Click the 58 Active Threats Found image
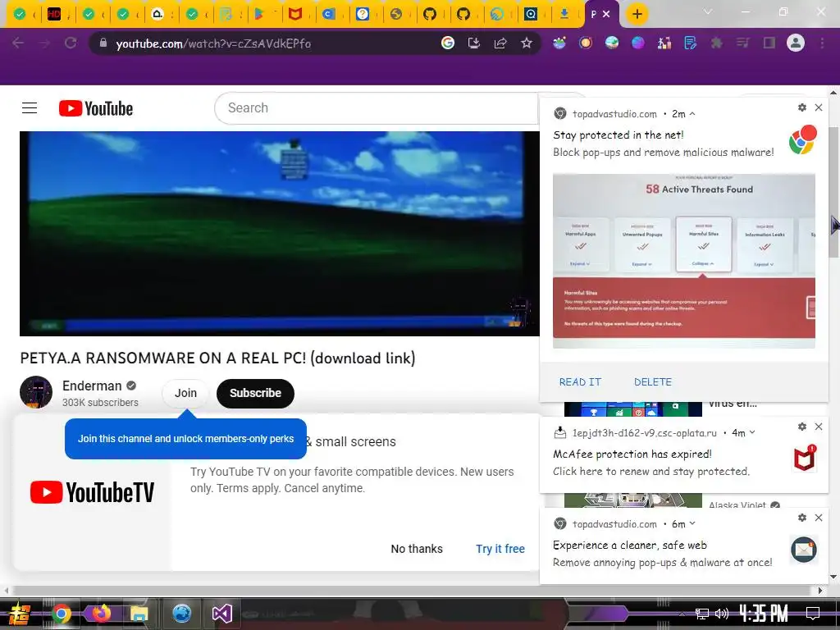The height and width of the screenshot is (630, 840). point(684,261)
